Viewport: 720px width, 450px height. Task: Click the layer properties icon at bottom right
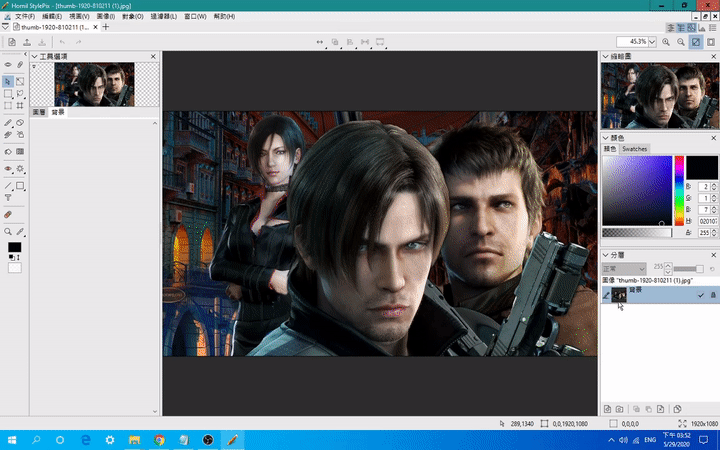click(x=677, y=409)
